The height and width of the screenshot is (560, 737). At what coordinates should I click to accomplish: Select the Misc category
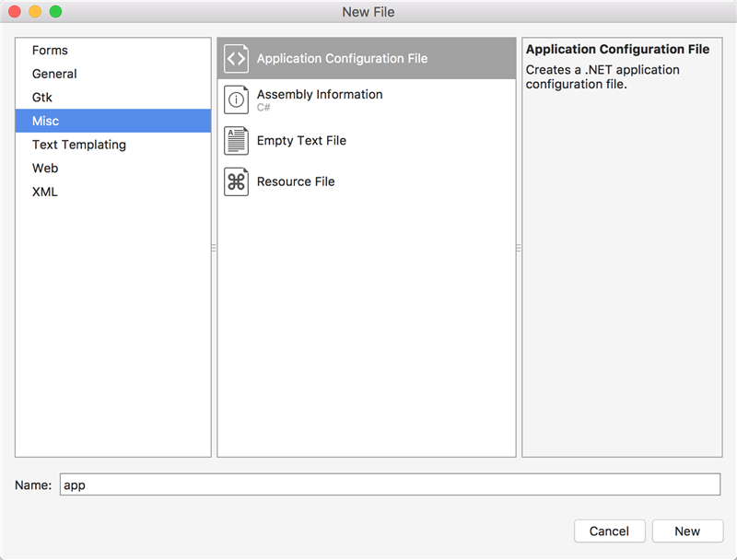point(112,121)
